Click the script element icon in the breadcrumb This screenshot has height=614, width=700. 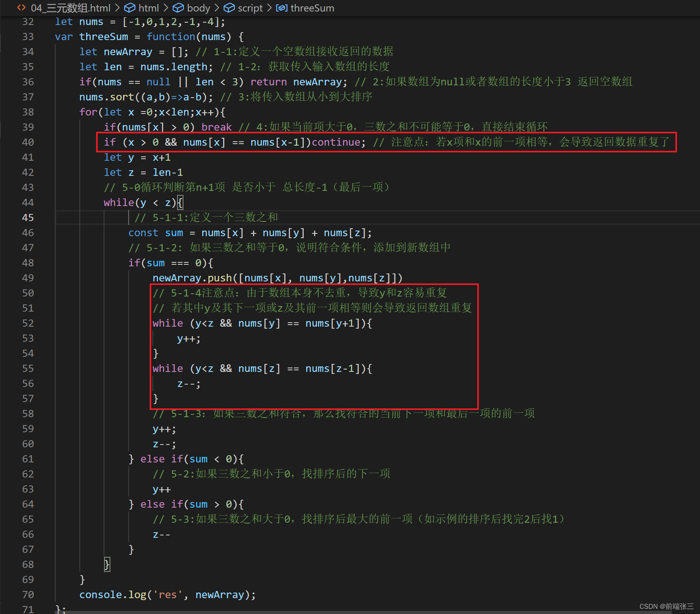[229, 8]
